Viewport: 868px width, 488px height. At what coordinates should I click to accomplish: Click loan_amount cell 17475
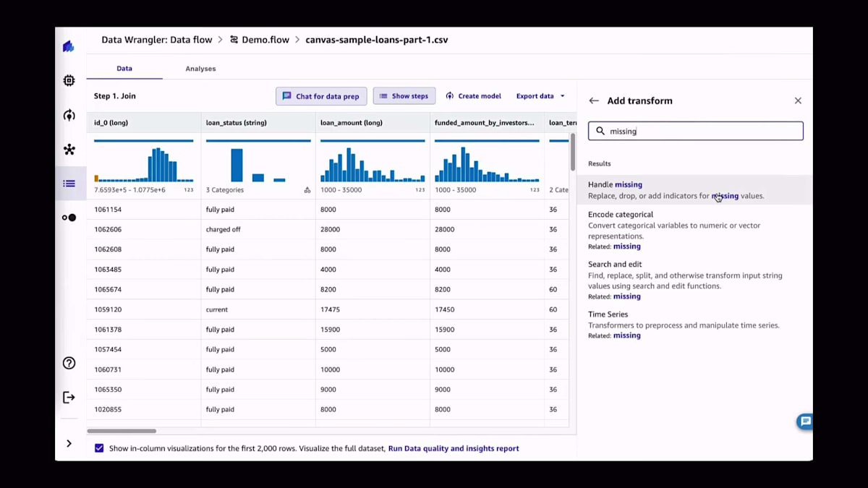point(373,309)
